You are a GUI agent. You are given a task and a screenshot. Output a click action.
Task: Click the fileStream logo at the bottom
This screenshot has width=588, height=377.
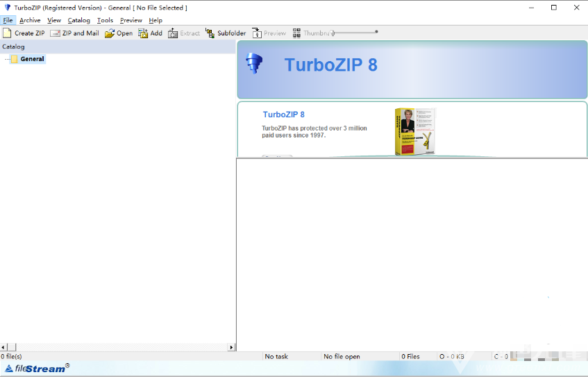[37, 369]
